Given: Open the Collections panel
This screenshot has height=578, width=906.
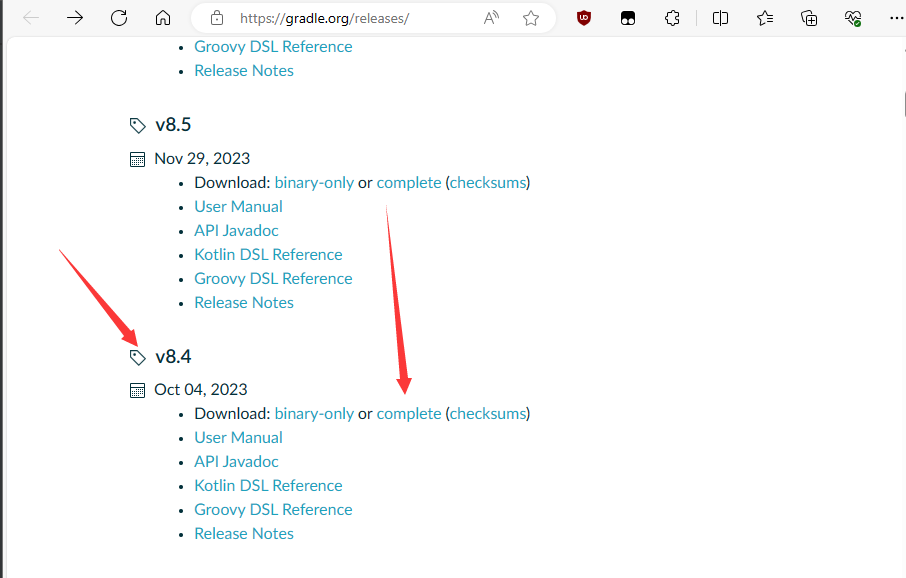Looking at the screenshot, I should [x=809, y=18].
